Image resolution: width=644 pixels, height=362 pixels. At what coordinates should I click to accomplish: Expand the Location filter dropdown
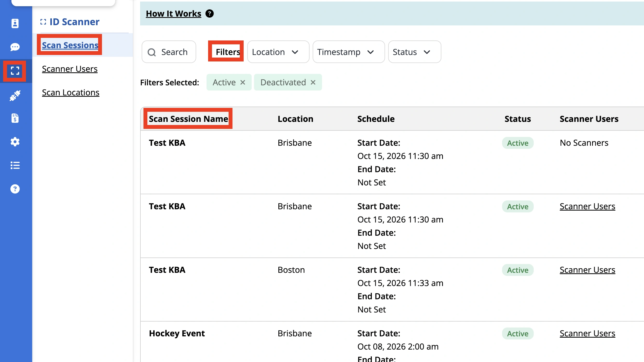[278, 52]
